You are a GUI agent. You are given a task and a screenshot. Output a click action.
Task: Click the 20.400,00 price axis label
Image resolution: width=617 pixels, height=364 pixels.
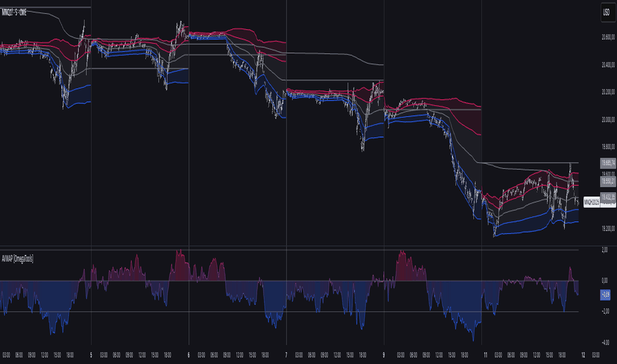click(x=608, y=65)
